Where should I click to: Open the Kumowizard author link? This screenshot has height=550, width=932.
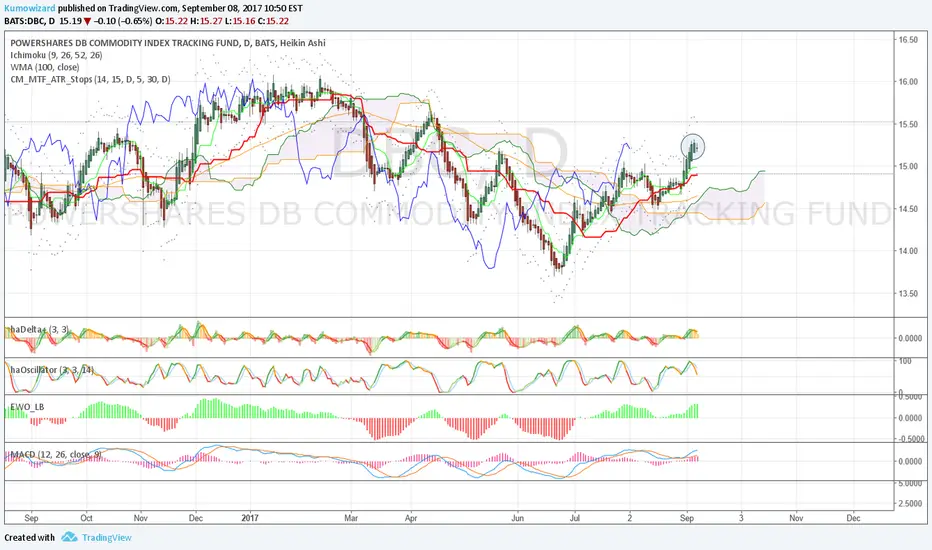coord(30,8)
